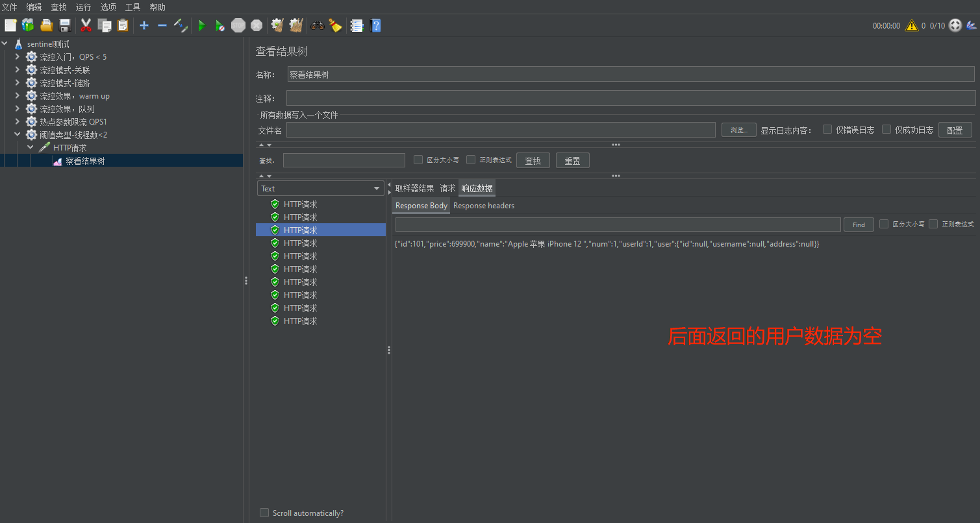The image size is (980, 523).
Task: Select 察看结果树 listener in the tree
Action: (84, 161)
